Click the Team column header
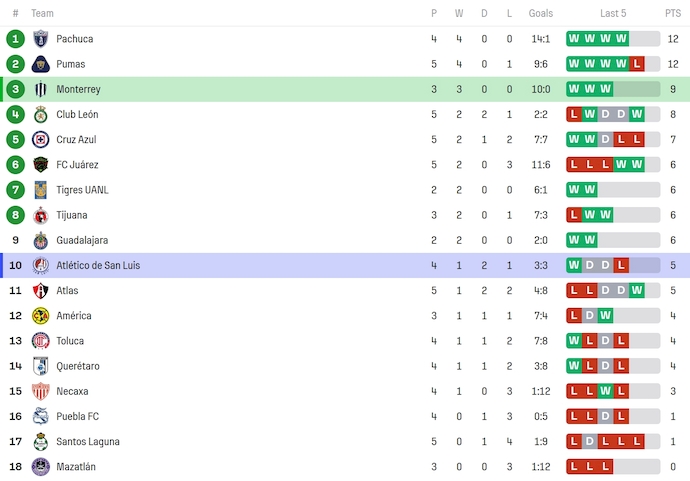This screenshot has width=690, height=481. (42, 13)
